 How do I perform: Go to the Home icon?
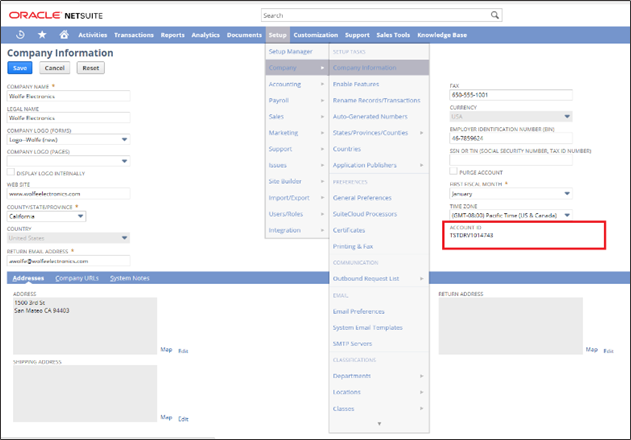[x=64, y=35]
